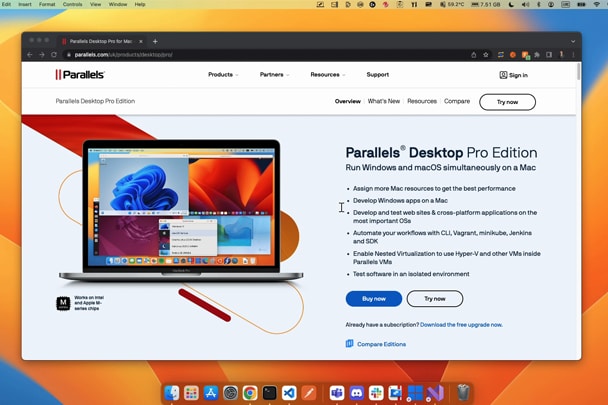Expand the Products dropdown menu
The image size is (608, 405).
click(x=223, y=75)
